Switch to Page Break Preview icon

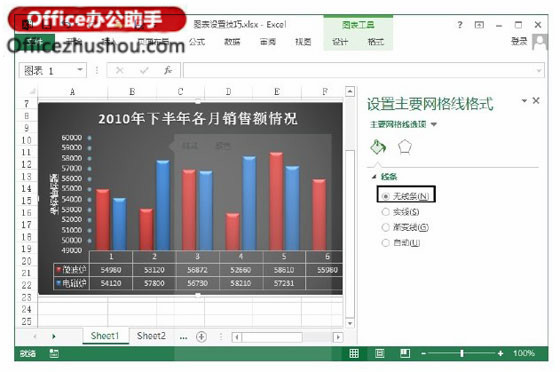click(x=405, y=353)
